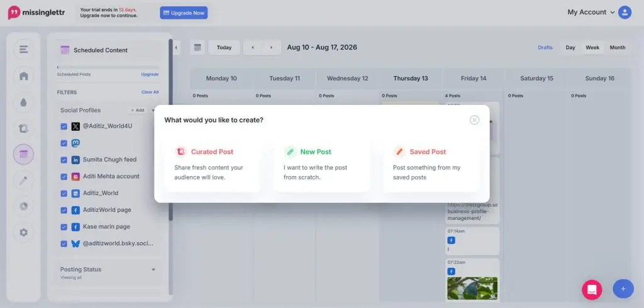Screen dimensions: 644x308
Task: Open the Settings gear icon
Action: [x=23, y=233]
